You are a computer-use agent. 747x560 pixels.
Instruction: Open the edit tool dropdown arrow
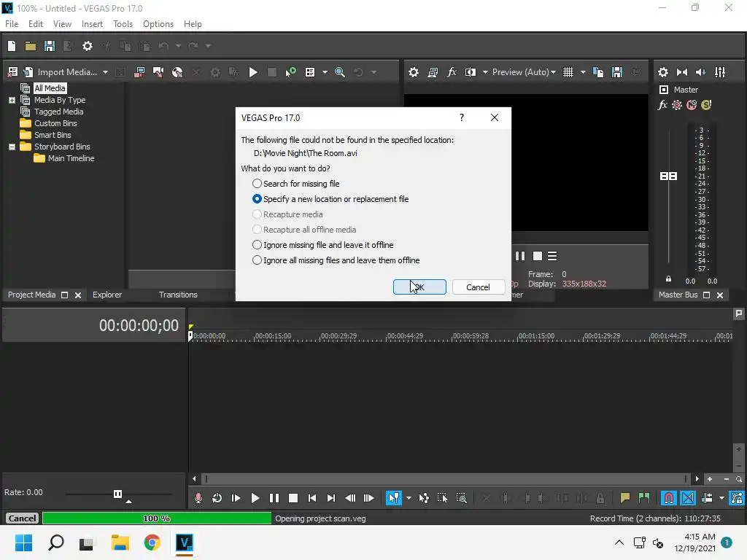(x=409, y=498)
